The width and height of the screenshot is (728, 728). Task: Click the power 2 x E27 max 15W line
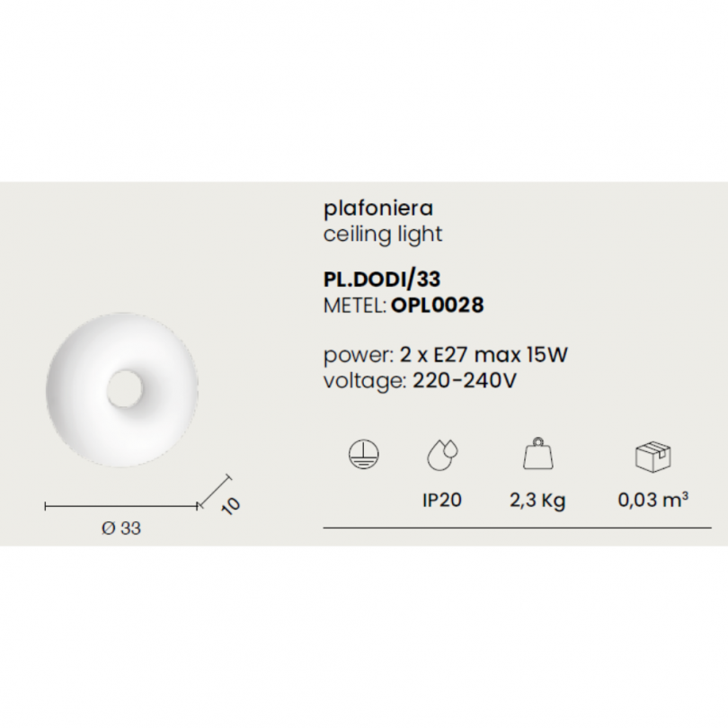coord(445,356)
